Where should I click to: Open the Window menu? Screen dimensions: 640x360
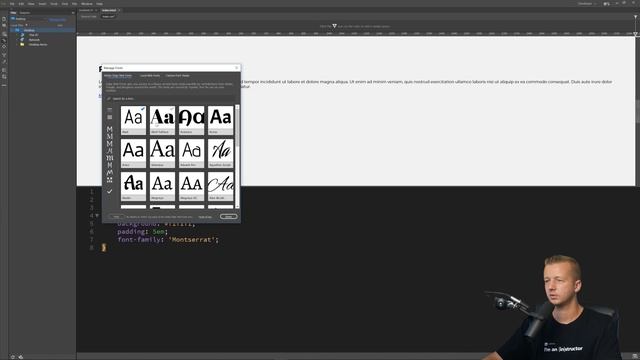pyautogui.click(x=87, y=4)
